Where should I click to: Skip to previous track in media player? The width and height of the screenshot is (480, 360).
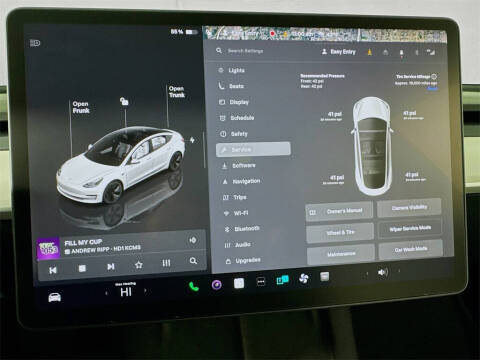(53, 270)
